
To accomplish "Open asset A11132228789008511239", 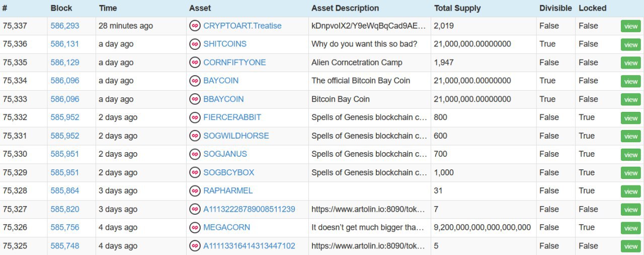I will 249,209.
